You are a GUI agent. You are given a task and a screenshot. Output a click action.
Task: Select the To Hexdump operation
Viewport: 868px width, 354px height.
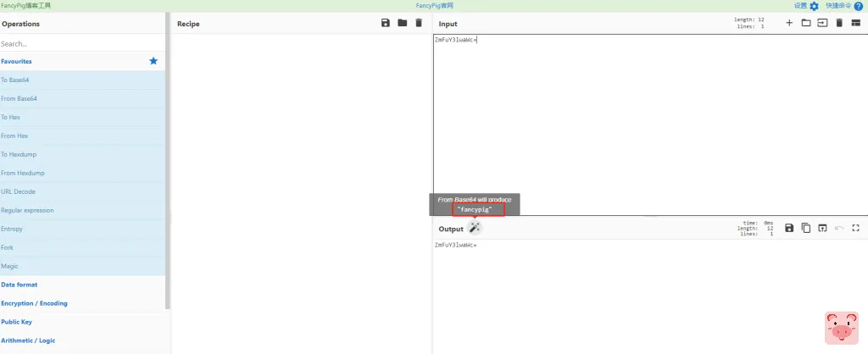(x=82, y=154)
